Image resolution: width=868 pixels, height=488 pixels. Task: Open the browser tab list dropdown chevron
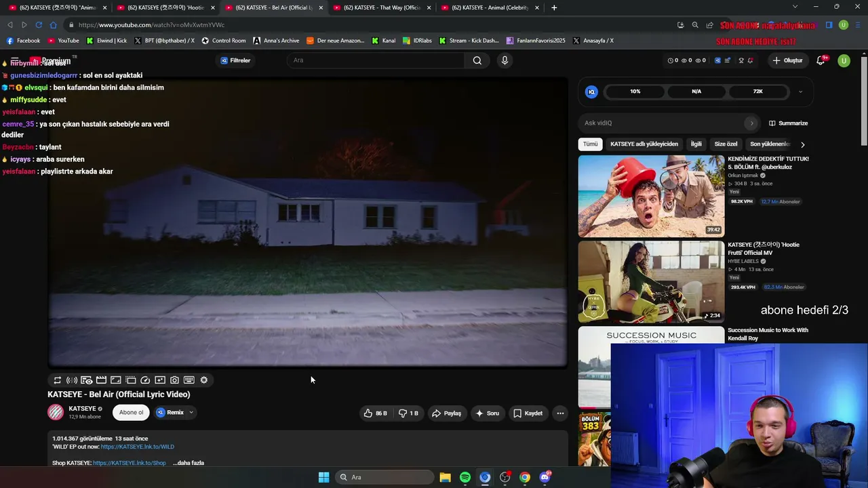pyautogui.click(x=795, y=7)
